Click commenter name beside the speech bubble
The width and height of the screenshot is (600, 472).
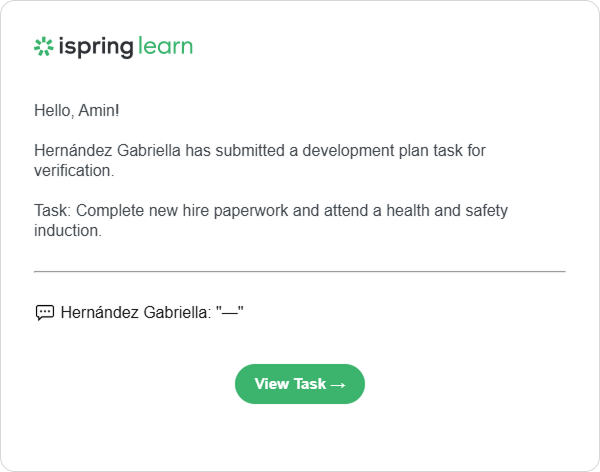coord(136,312)
